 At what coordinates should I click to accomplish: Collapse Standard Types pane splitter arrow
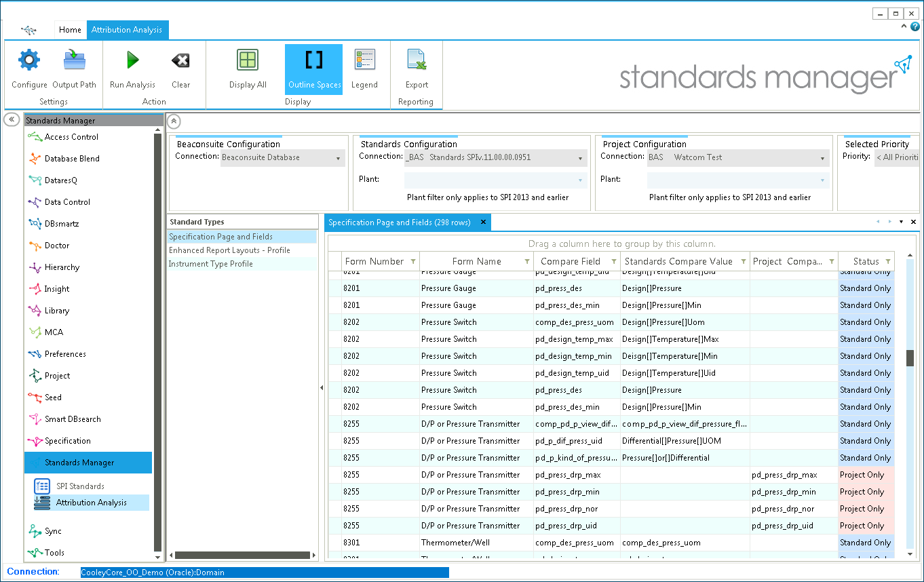click(322, 388)
